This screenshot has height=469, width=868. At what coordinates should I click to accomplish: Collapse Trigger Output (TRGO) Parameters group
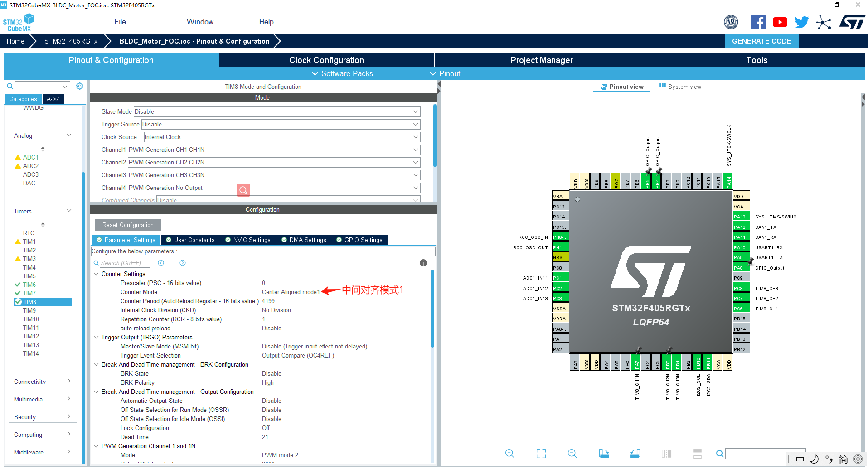[x=96, y=337]
